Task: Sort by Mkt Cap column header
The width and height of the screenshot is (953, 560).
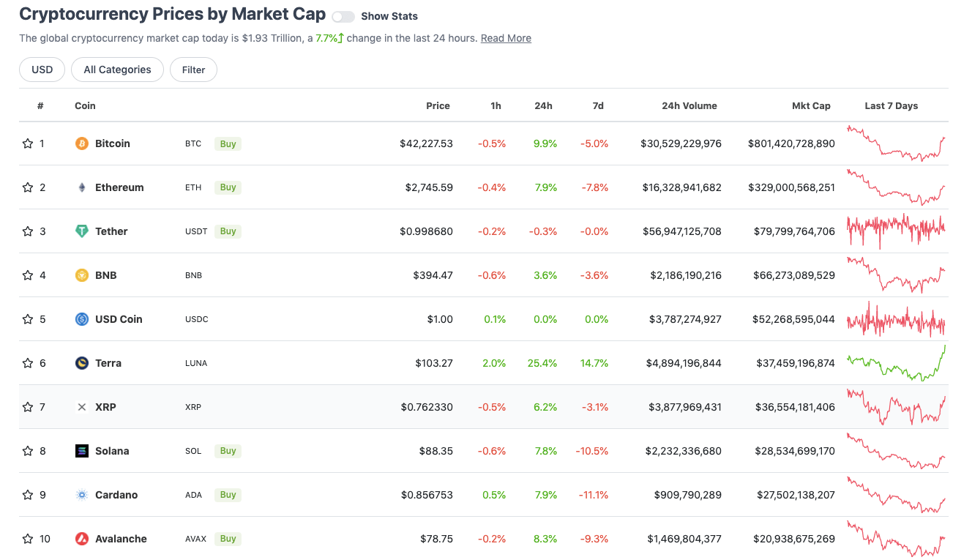Action: 811,105
